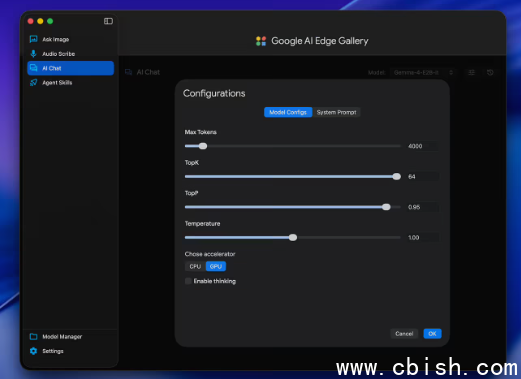The image size is (521, 379).
Task: Click the TopP value field 0.95
Action: [423, 207]
